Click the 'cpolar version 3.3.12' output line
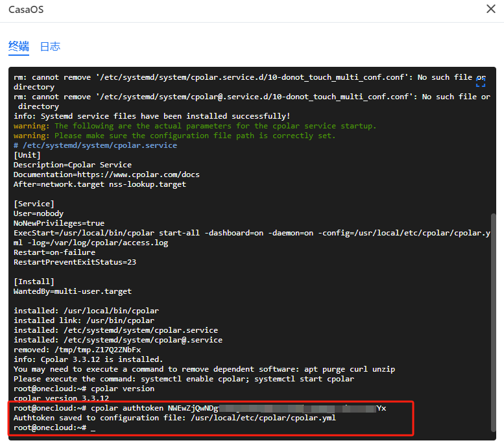The height and width of the screenshot is (445, 504). coord(61,398)
